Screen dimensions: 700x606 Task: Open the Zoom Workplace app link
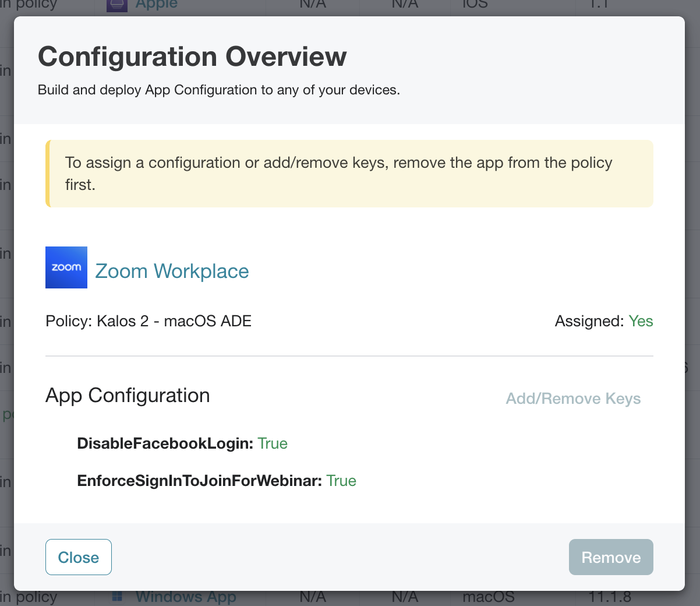point(172,271)
